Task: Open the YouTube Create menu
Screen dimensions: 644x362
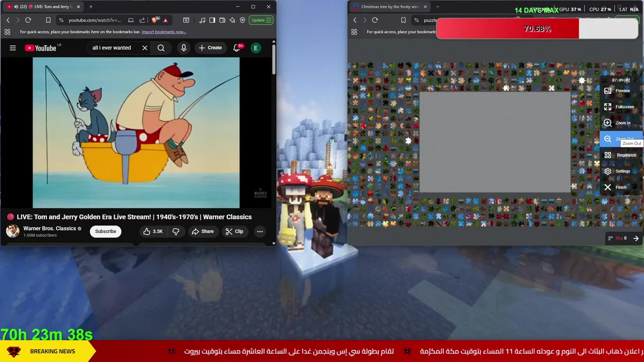Action: tap(210, 48)
